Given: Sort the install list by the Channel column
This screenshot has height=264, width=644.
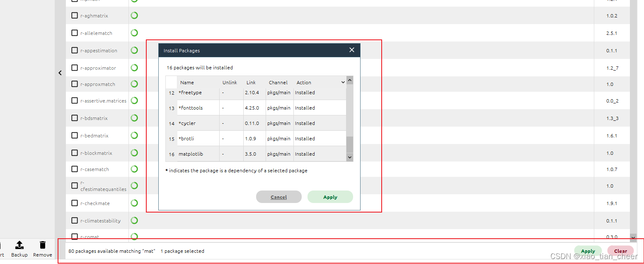Looking at the screenshot, I should (278, 82).
